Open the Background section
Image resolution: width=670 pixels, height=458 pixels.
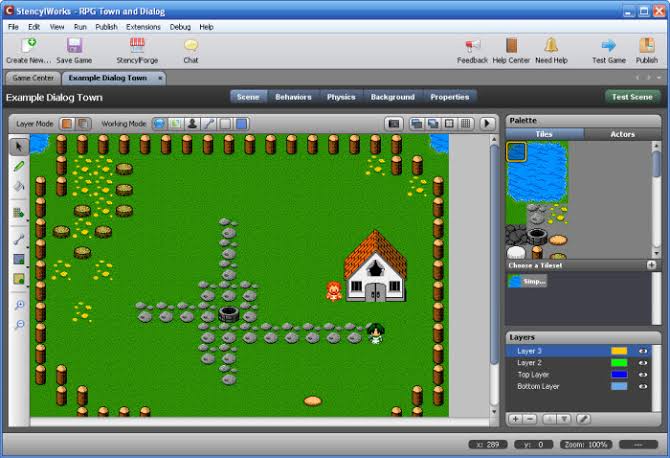click(393, 97)
